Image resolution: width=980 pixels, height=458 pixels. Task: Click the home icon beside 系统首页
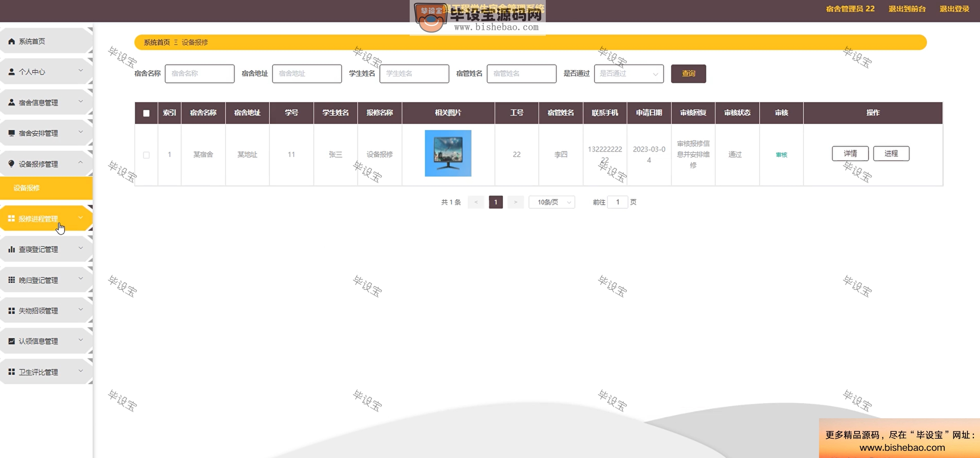tap(11, 41)
